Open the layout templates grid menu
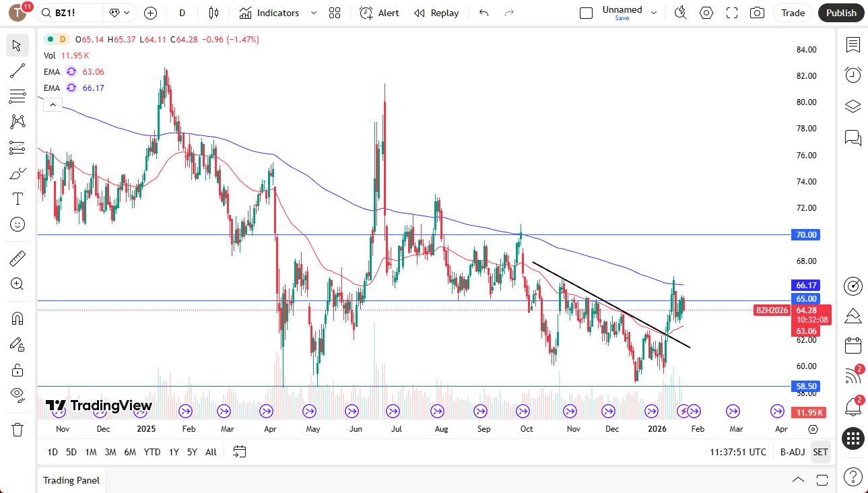The width and height of the screenshot is (868, 493). [335, 13]
